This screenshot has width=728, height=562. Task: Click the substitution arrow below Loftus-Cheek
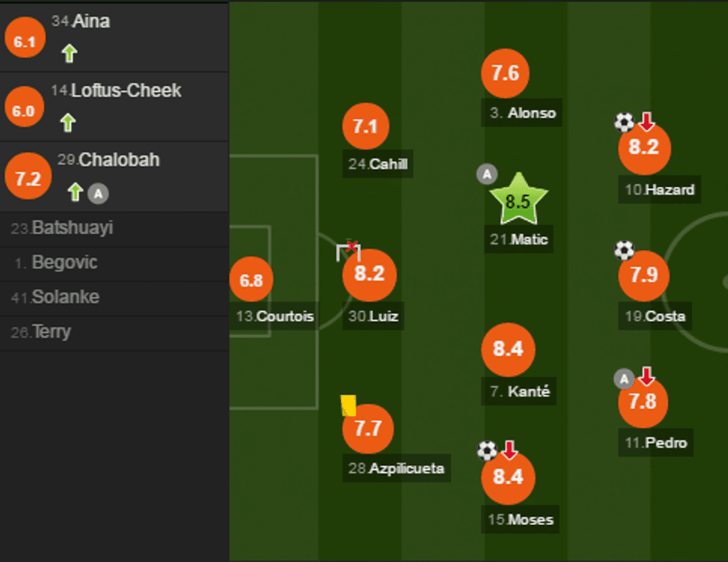click(68, 123)
